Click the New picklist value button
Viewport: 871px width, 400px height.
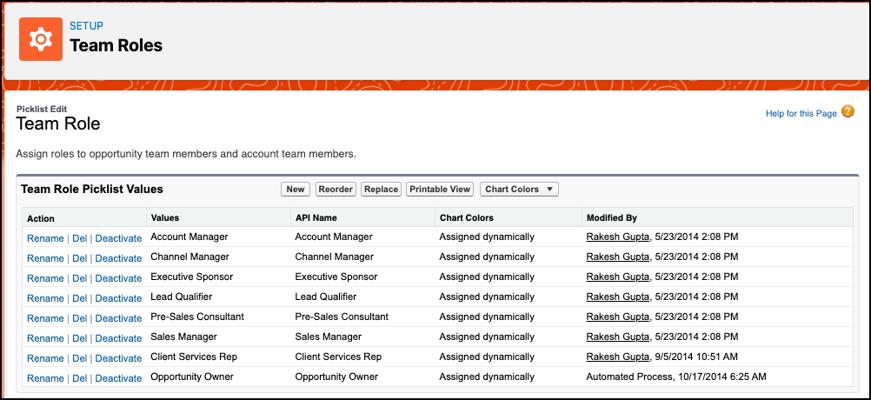tap(295, 189)
